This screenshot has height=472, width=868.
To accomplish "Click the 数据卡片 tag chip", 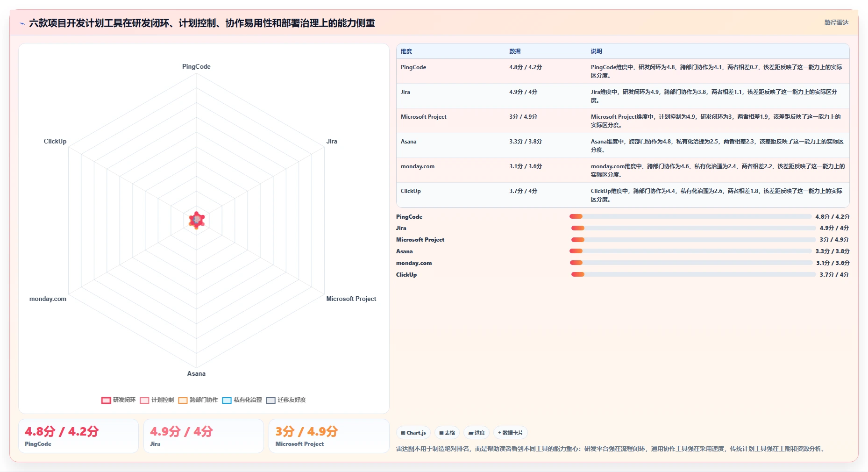I will click(x=511, y=433).
